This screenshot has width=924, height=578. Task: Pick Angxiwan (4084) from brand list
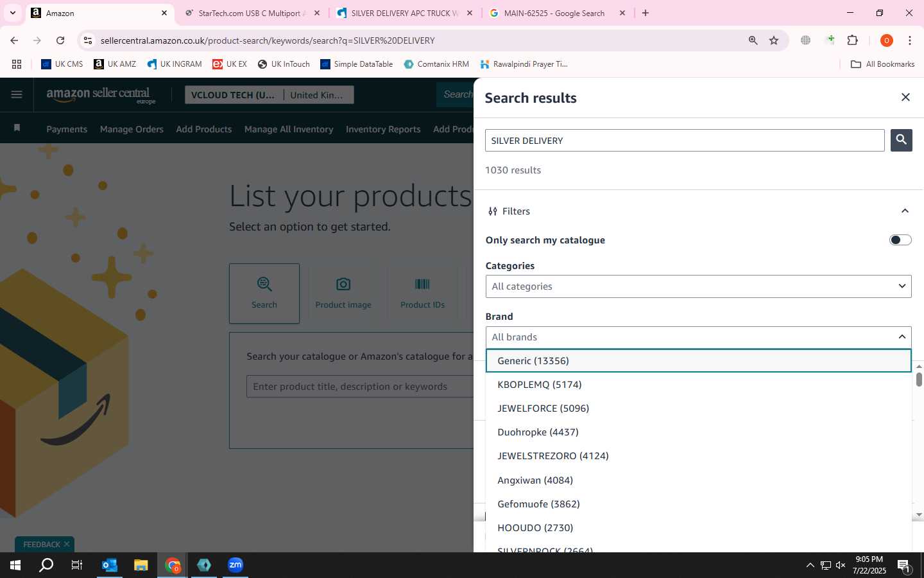click(x=699, y=480)
